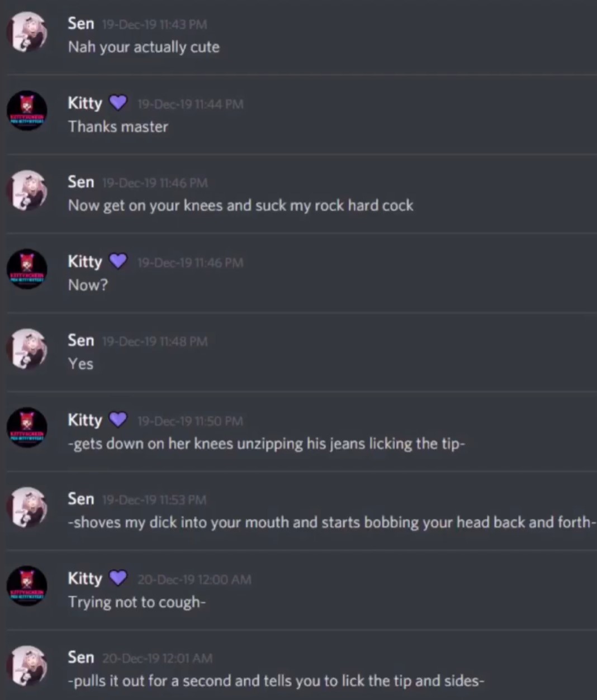The image size is (597, 700).
Task: Click the purple heart by Kitty's 11:46 PM message
Action: [118, 261]
